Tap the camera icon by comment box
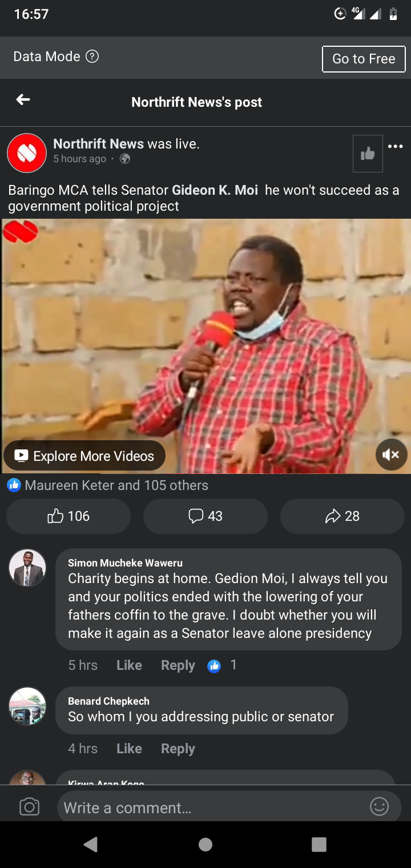 coord(30,807)
